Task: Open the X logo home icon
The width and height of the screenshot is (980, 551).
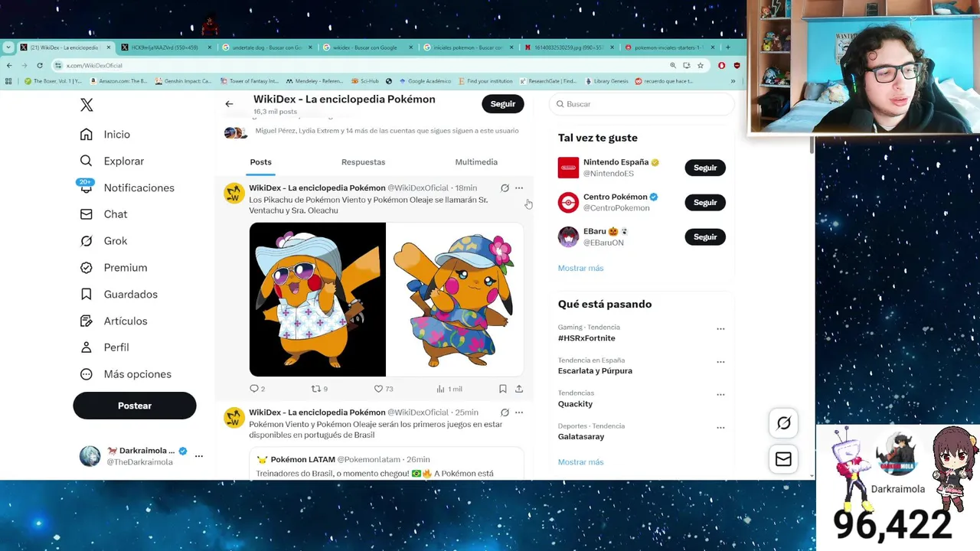Action: (x=87, y=106)
